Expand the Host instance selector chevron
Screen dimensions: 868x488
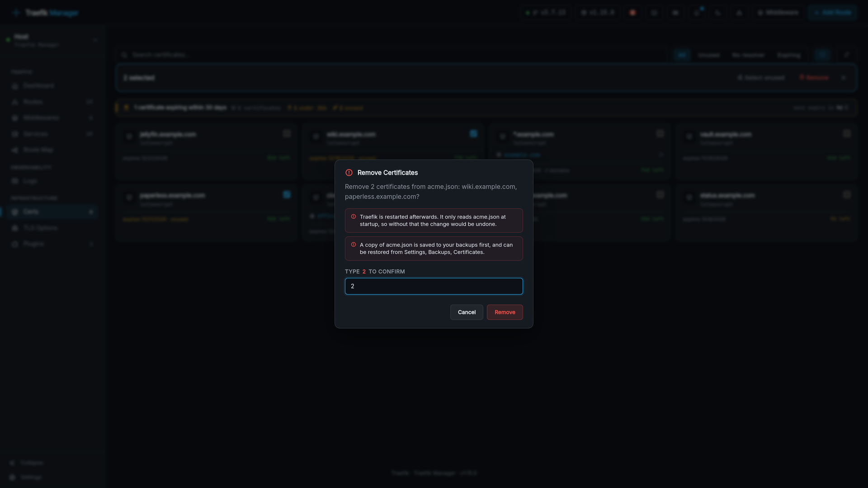point(95,40)
